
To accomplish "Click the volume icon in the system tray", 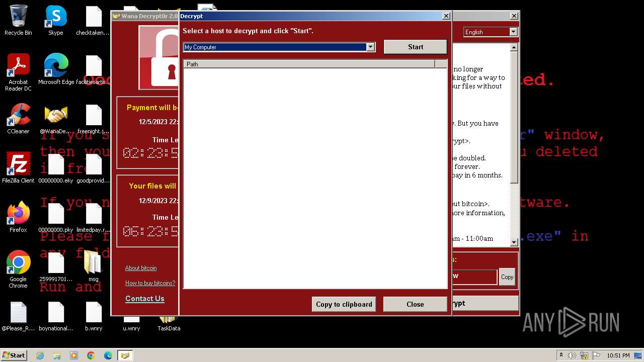I will tap(572, 355).
